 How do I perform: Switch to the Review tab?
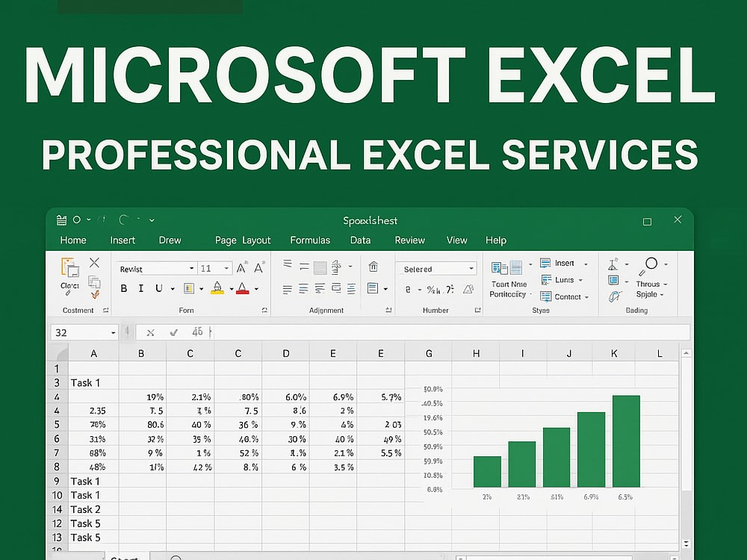(409, 240)
